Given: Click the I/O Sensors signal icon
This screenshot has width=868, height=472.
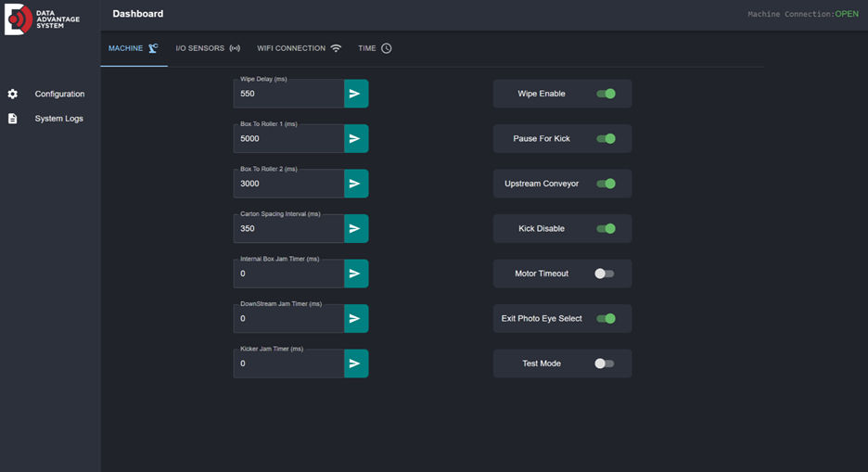Looking at the screenshot, I should click(x=235, y=48).
